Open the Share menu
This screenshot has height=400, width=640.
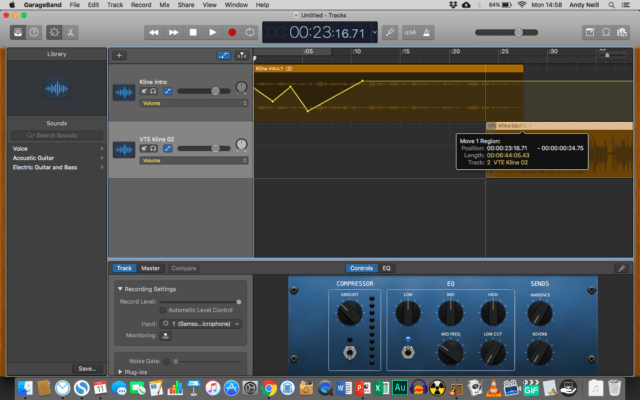(186, 5)
